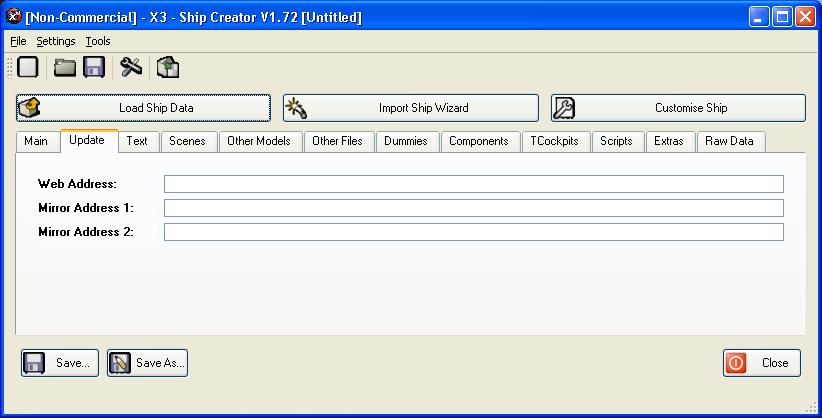
Task: Open the wrench and screwdriver settings icon
Action: tap(131, 67)
